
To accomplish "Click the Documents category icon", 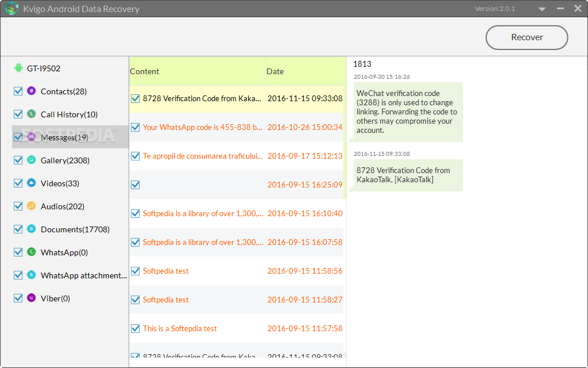I will click(32, 229).
